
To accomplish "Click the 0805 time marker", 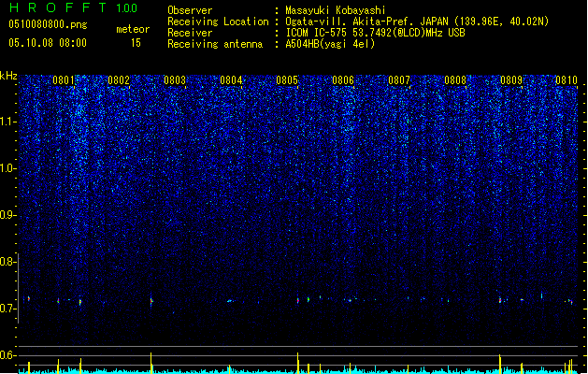I will coord(287,80).
